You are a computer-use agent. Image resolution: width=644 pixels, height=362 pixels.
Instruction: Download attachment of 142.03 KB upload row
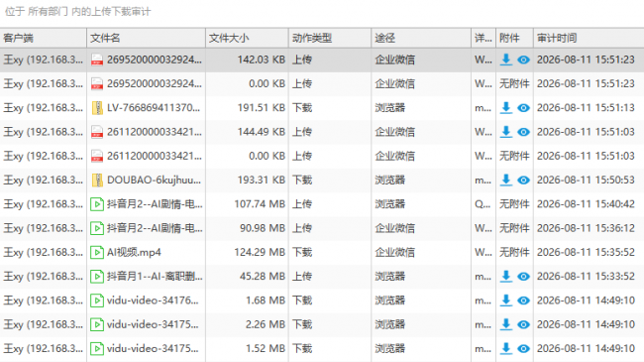click(506, 60)
